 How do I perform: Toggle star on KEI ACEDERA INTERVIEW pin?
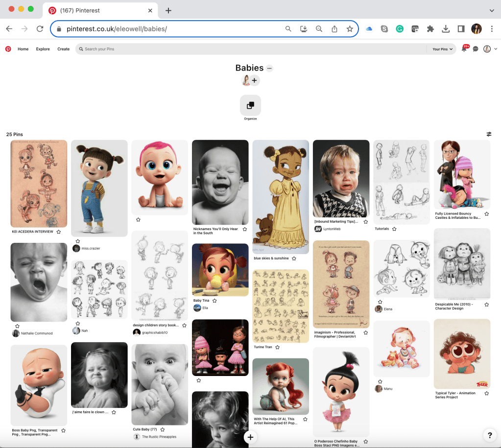click(59, 232)
